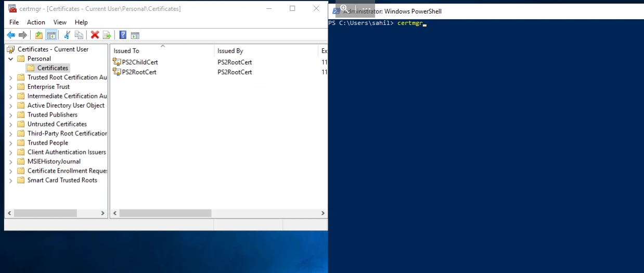644x273 pixels.
Task: Click the Cut scissors icon
Action: [67, 35]
